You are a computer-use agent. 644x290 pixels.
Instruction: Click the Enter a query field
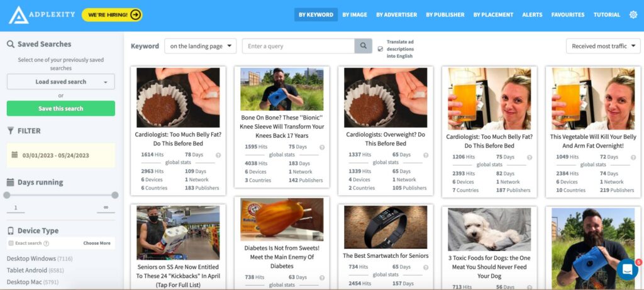pyautogui.click(x=298, y=46)
